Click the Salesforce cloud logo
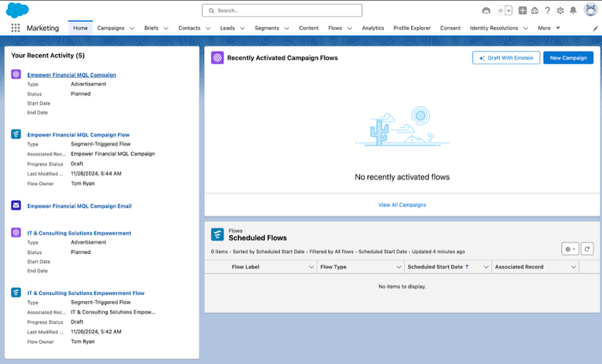Screen dimensions: 602x364 (17, 10)
